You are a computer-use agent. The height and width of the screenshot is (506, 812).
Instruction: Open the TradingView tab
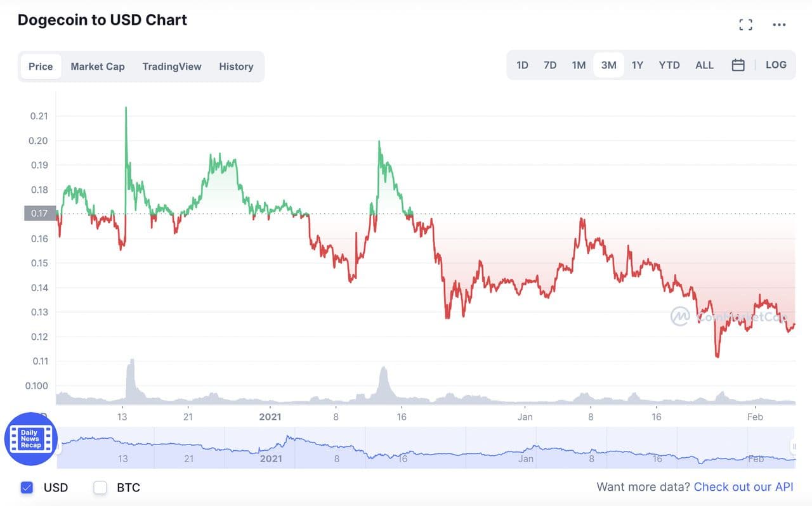pyautogui.click(x=172, y=67)
